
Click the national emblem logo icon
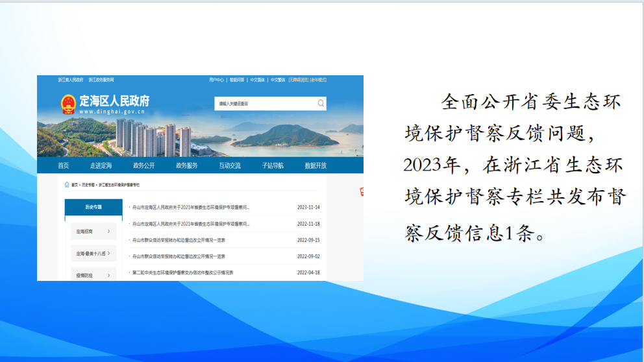click(68, 104)
